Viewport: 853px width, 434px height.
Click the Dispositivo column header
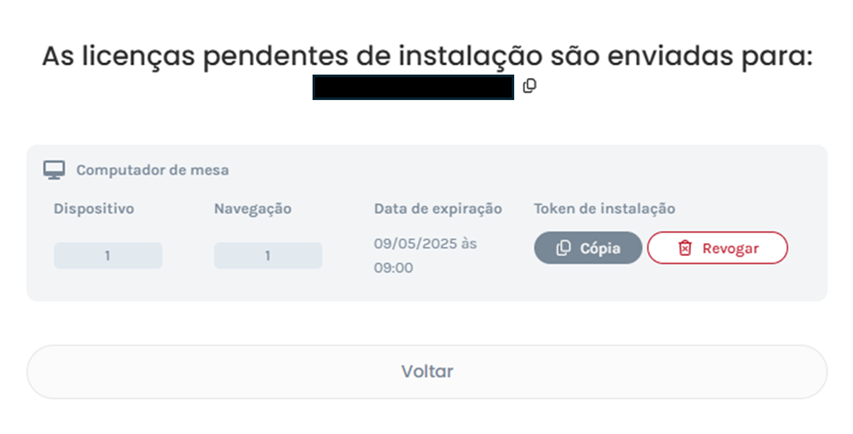[94, 209]
